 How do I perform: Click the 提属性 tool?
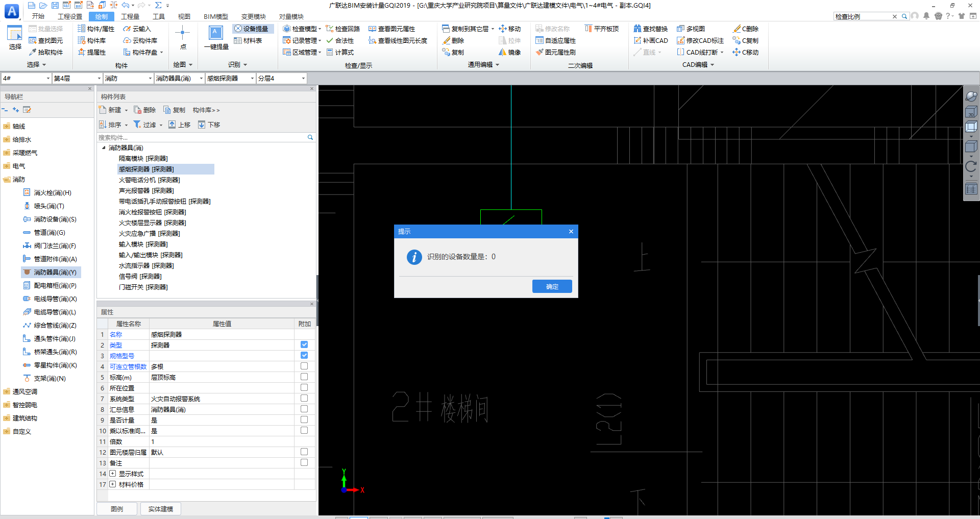[92, 53]
